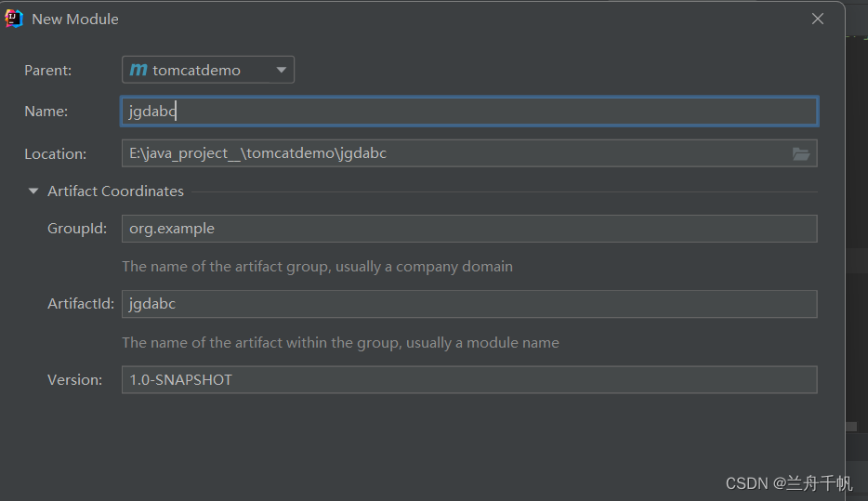Click the GroupId label
The image size is (868, 501).
point(77,229)
